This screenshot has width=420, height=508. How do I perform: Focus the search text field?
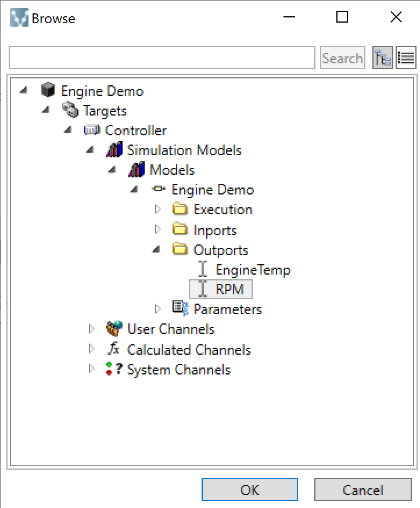[162, 57]
